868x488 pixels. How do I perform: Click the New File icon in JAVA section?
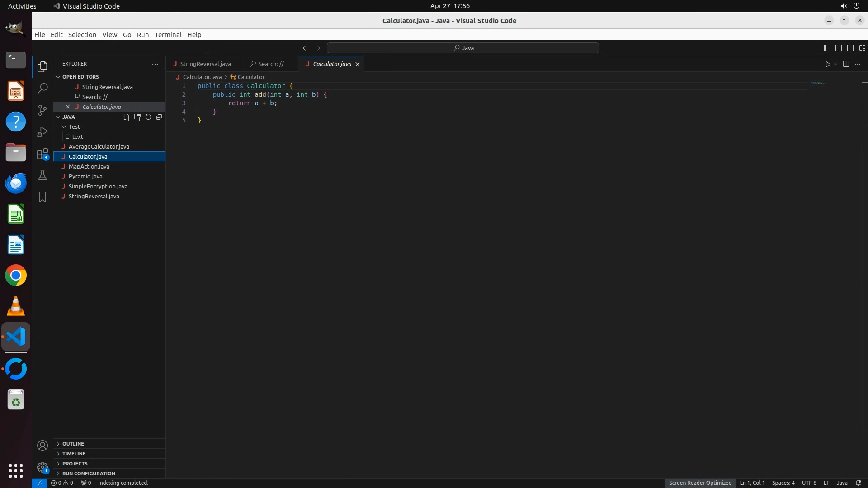(127, 117)
